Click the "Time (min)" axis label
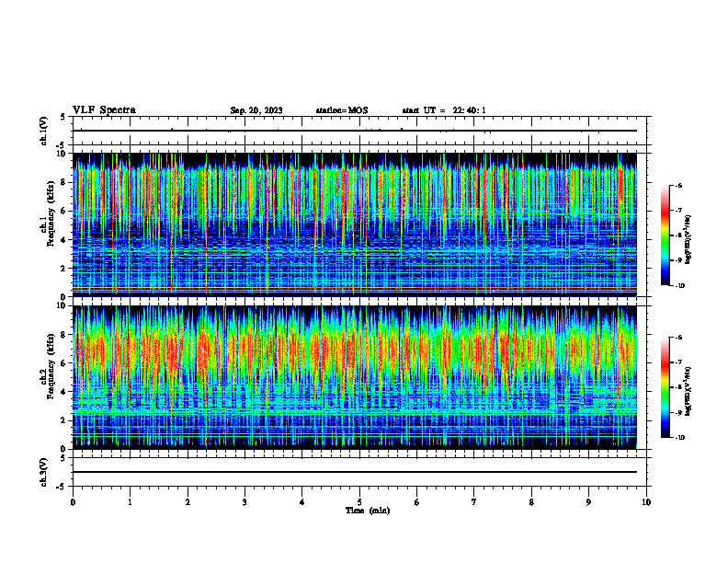 click(368, 511)
